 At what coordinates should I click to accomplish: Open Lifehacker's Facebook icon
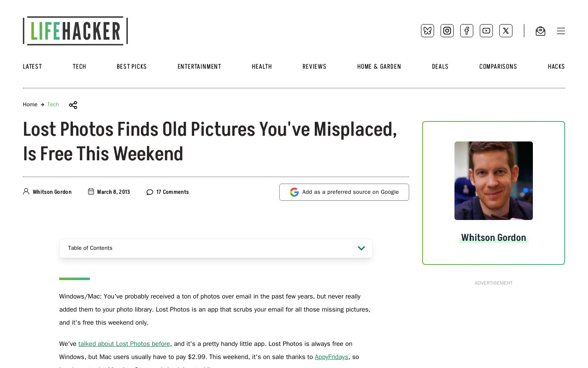pos(467,31)
